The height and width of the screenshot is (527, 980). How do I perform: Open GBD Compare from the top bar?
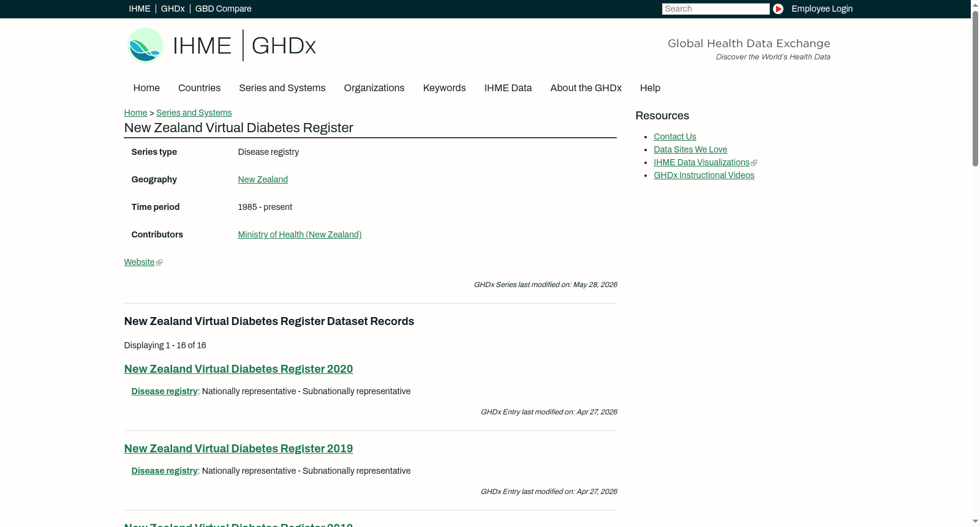click(x=223, y=9)
